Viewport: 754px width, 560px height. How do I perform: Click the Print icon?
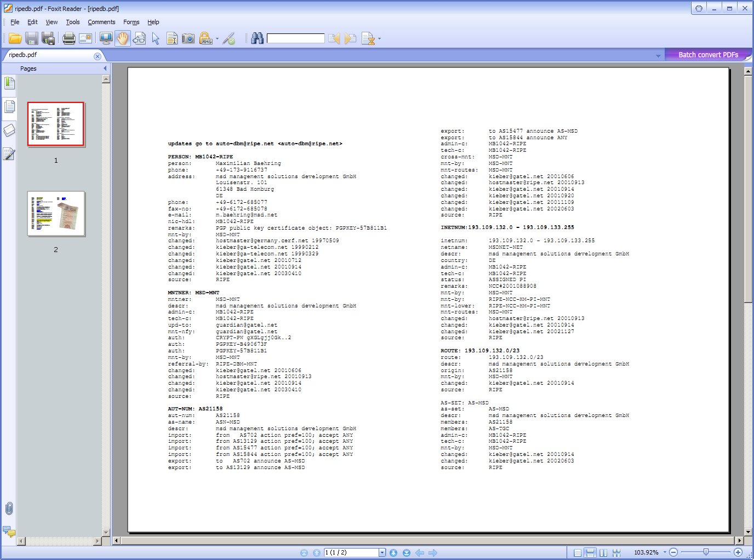click(68, 38)
